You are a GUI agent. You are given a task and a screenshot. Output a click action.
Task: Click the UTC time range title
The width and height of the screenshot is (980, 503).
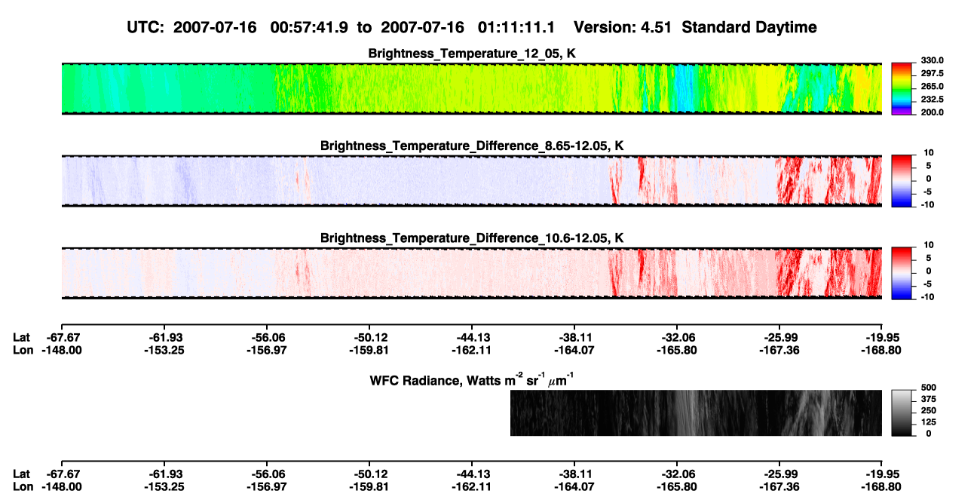472,27
